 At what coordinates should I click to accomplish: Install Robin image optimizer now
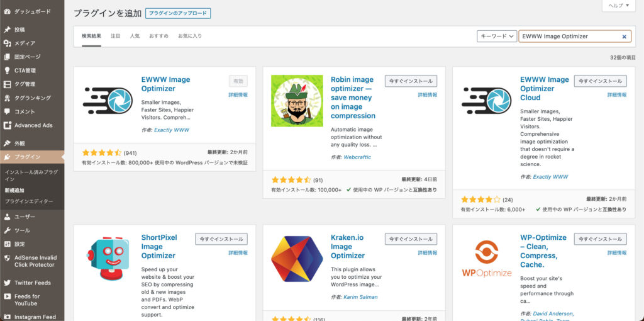411,81
